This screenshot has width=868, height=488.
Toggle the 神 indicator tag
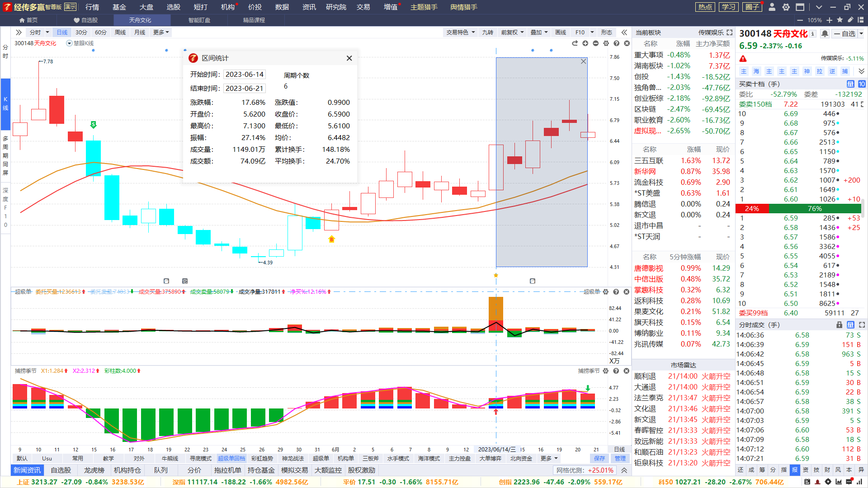pyautogui.click(x=807, y=71)
